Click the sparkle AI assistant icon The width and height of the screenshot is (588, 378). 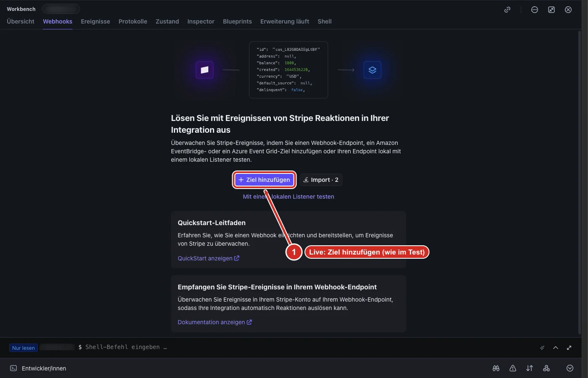coord(542,348)
